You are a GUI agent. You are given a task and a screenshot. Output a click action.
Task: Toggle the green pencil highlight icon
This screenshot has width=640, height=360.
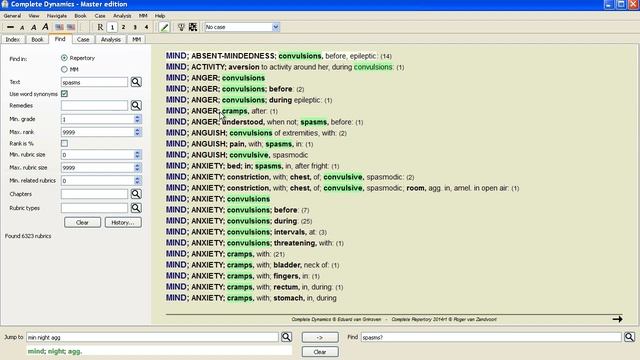[164, 27]
